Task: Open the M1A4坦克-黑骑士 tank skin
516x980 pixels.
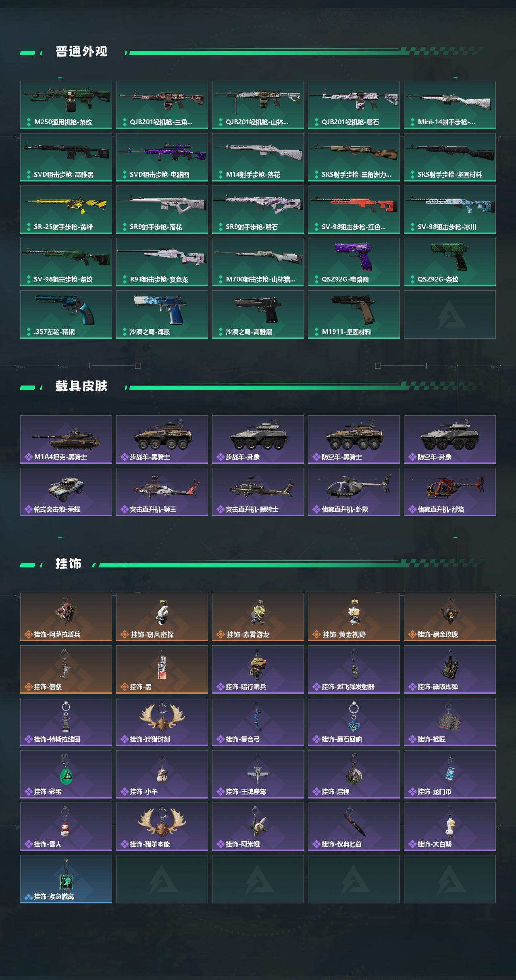Action: (x=66, y=440)
